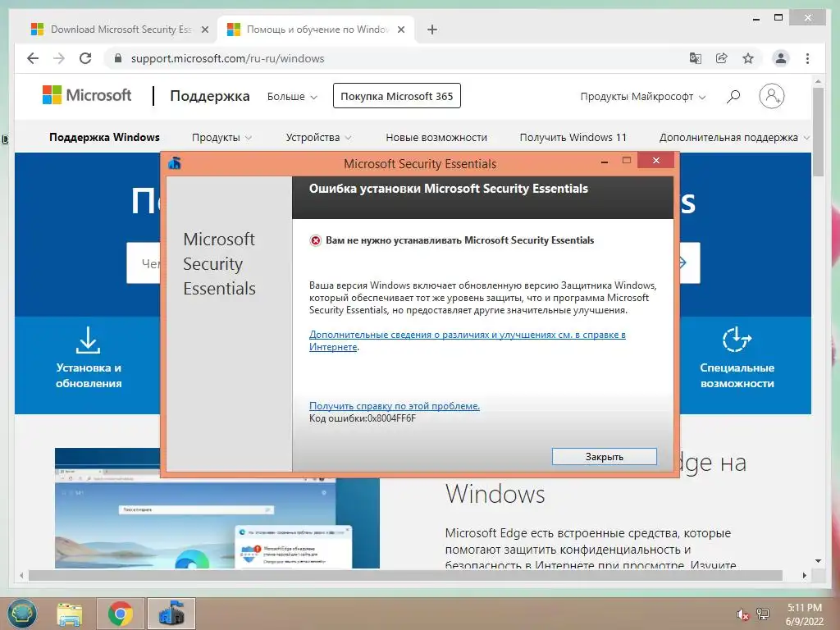Click the Установка и обновления download icon
Image resolution: width=840 pixels, height=630 pixels.
(88, 340)
